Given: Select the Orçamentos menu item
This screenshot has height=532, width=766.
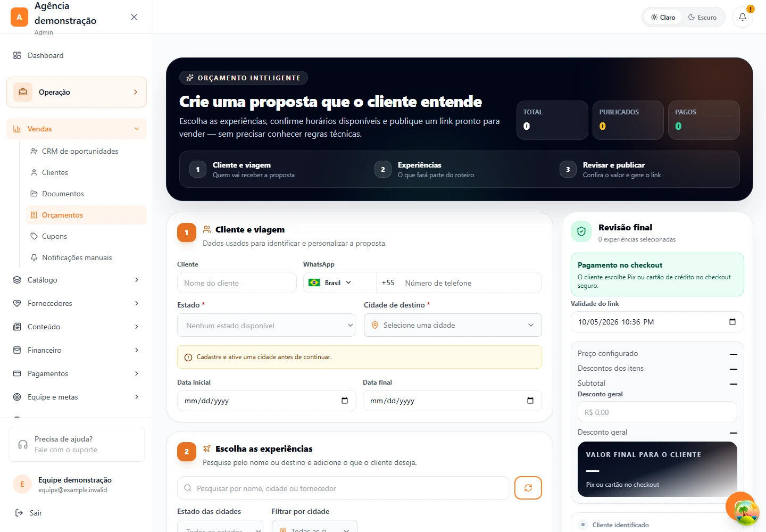Looking at the screenshot, I should click(86, 215).
